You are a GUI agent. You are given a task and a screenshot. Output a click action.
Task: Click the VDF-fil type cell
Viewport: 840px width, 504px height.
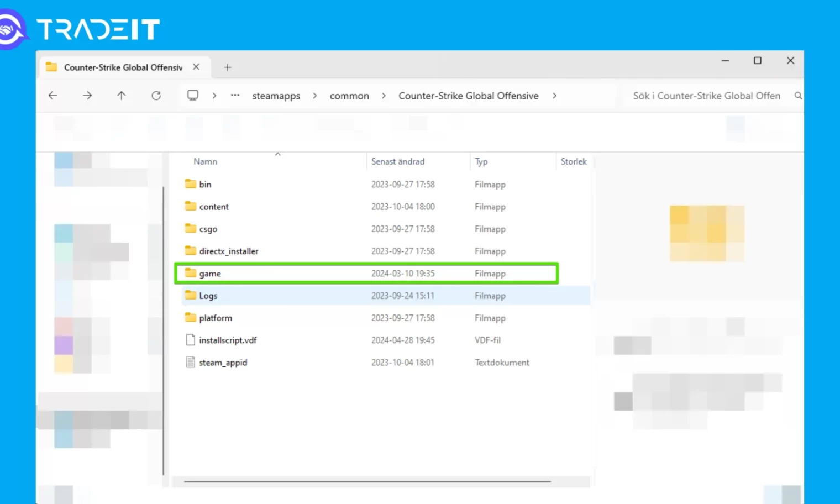point(487,340)
